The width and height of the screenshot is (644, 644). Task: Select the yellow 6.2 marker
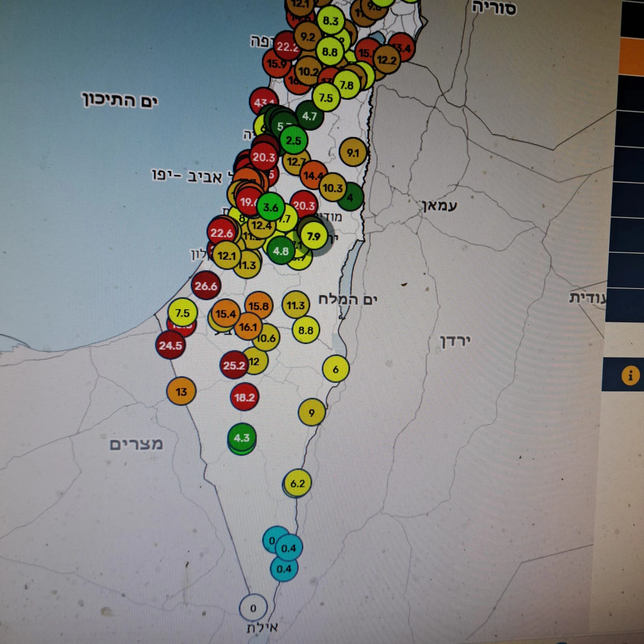click(x=298, y=483)
